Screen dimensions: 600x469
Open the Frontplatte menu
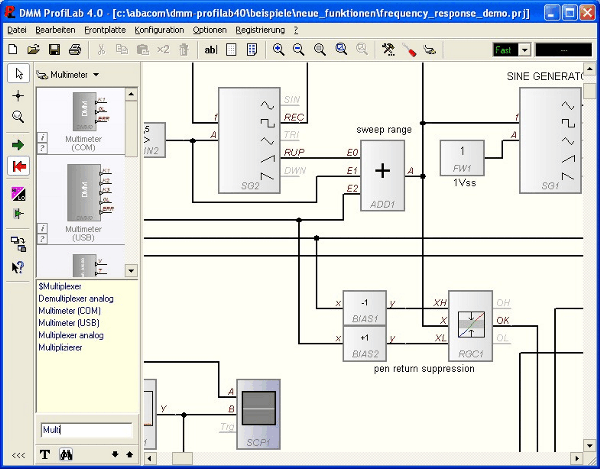point(105,30)
